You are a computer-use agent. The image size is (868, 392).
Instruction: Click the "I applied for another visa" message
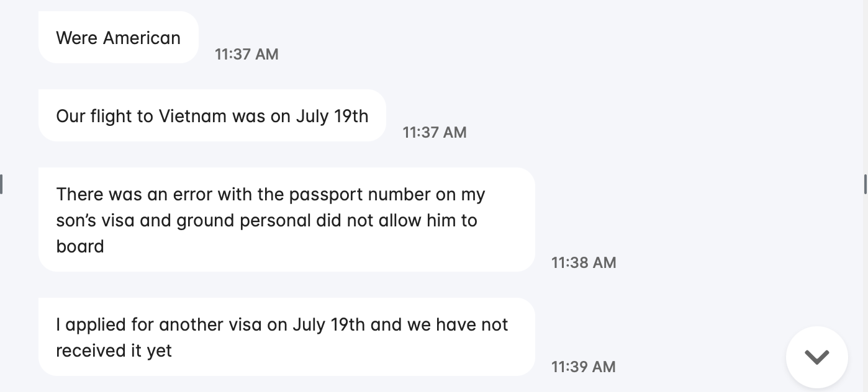[x=287, y=337]
